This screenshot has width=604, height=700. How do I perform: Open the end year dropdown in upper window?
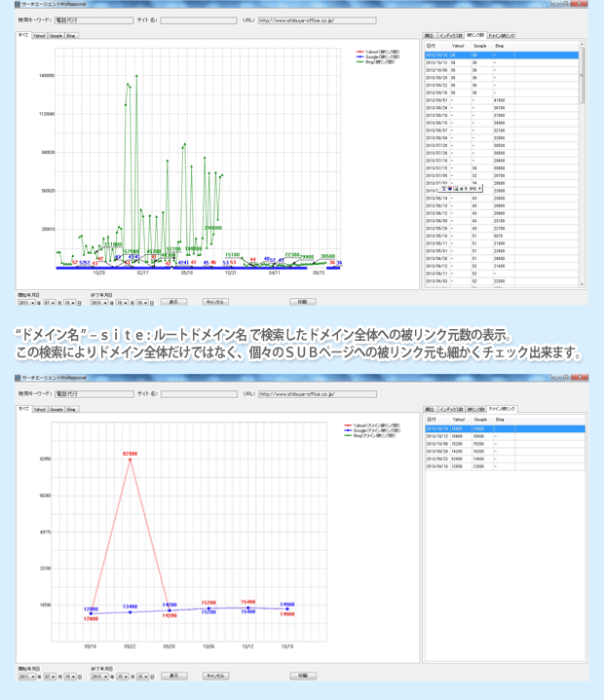pos(99,303)
